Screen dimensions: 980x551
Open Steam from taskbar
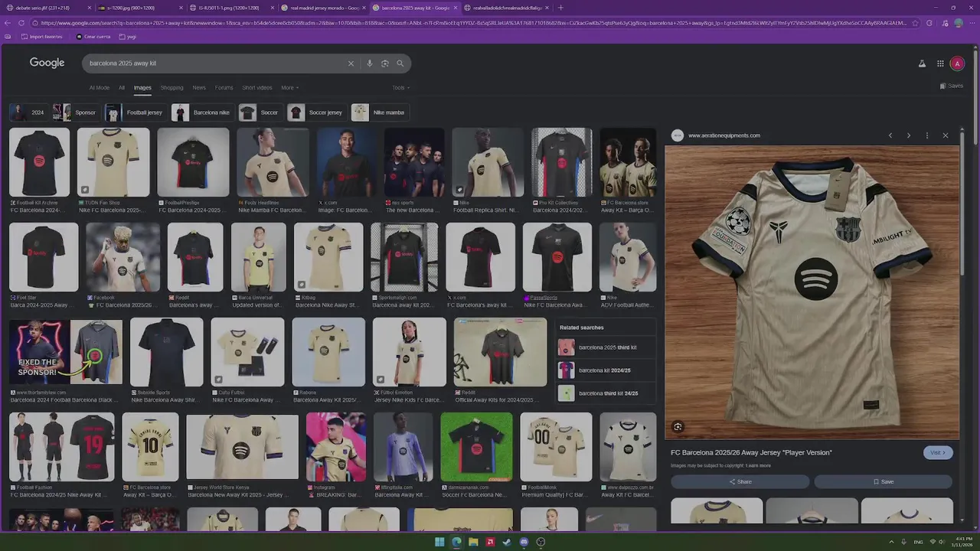tap(507, 542)
